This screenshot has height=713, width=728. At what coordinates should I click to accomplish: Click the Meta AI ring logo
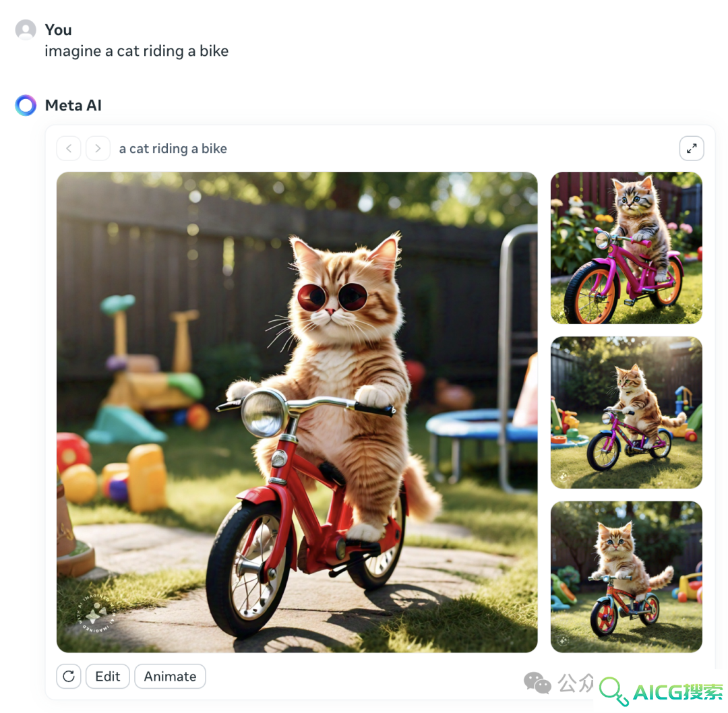pos(26,105)
